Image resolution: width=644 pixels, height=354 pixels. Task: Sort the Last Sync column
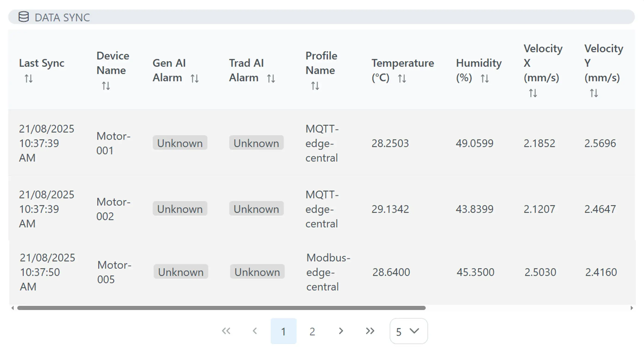28,79
